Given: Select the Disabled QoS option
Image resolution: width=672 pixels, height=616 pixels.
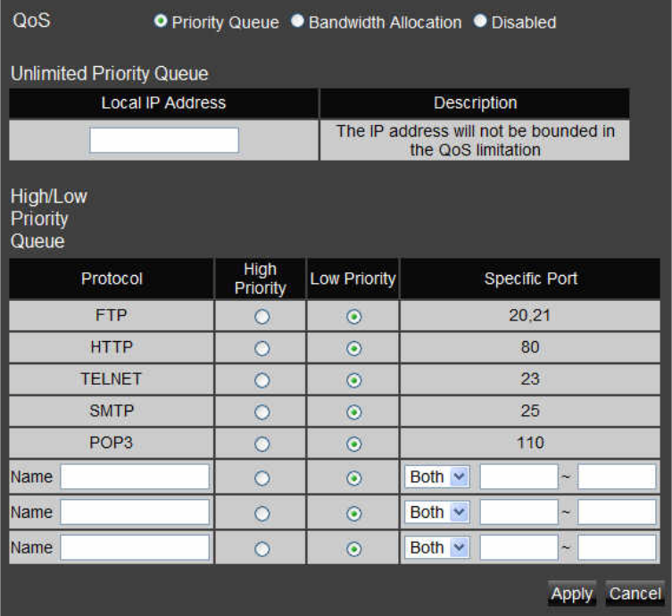Looking at the screenshot, I should pos(480,21).
